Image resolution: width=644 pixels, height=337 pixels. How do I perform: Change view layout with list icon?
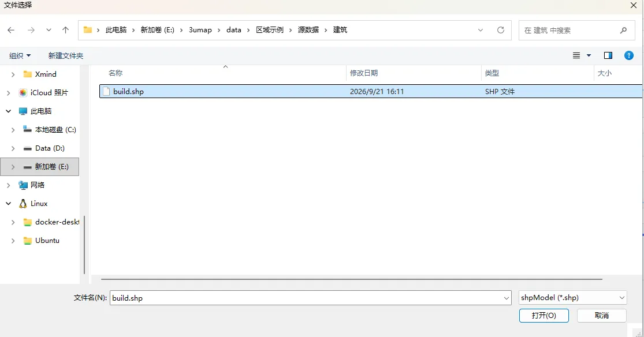pyautogui.click(x=576, y=55)
